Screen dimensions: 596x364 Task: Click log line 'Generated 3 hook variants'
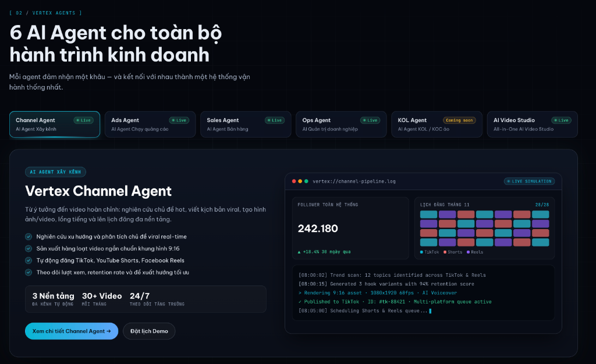[x=386, y=284]
